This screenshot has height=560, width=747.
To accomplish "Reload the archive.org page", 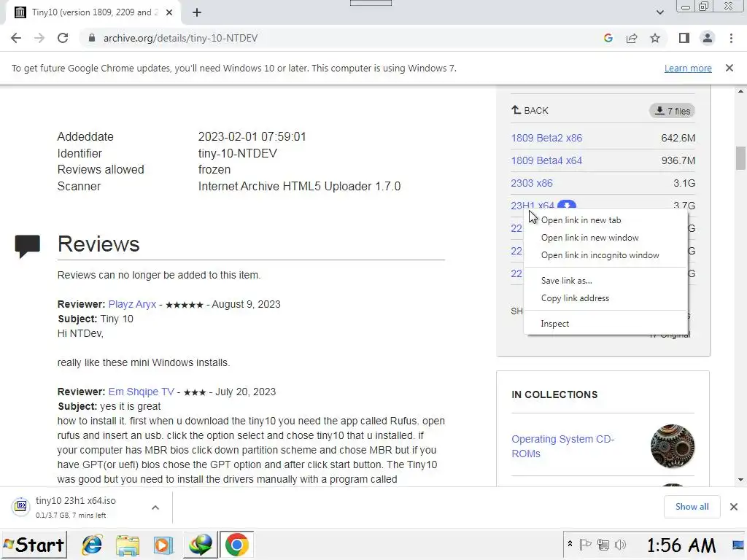I will (63, 38).
